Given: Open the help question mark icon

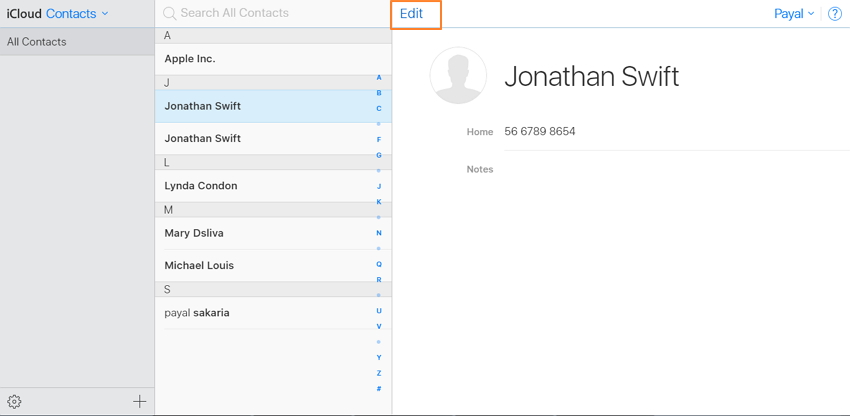Looking at the screenshot, I should point(835,14).
